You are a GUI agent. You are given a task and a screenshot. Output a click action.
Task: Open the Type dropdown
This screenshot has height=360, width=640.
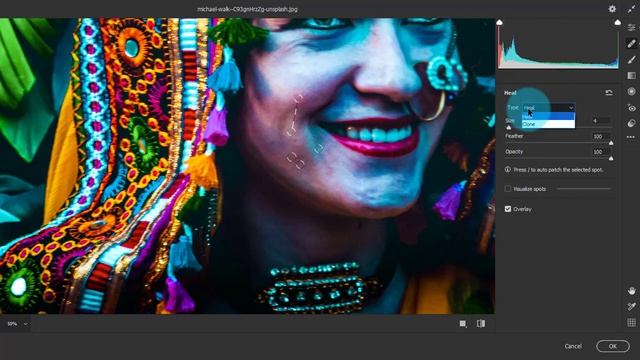click(x=549, y=107)
